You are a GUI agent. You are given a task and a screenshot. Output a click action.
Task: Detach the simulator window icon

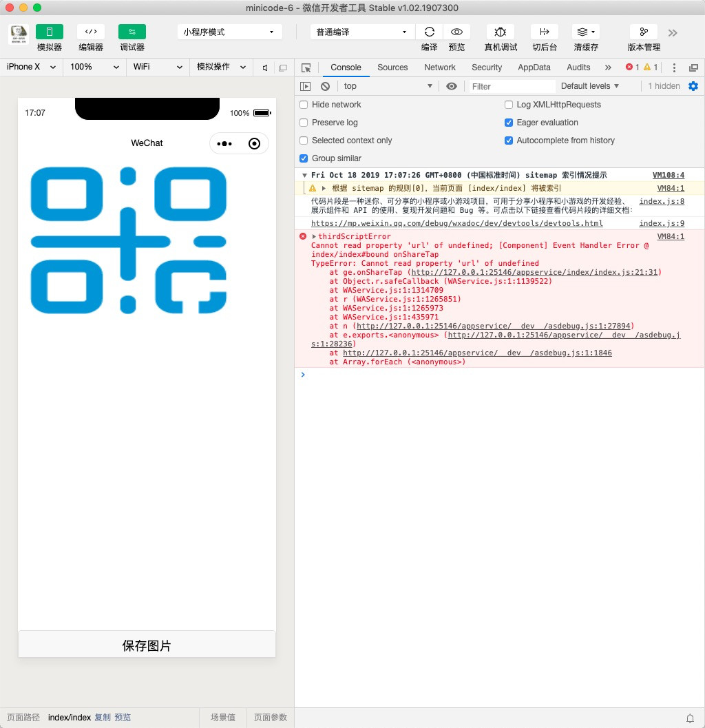(x=283, y=67)
